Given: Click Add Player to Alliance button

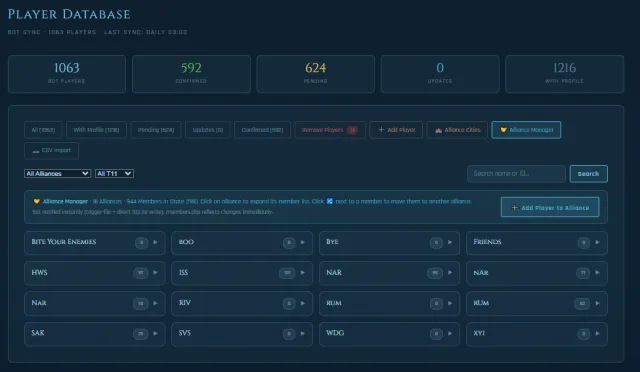Looking at the screenshot, I should pos(550,207).
